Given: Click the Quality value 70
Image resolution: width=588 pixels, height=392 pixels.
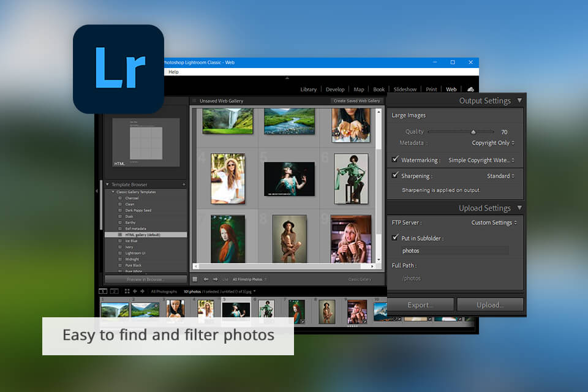Looking at the screenshot, I should pyautogui.click(x=504, y=132).
